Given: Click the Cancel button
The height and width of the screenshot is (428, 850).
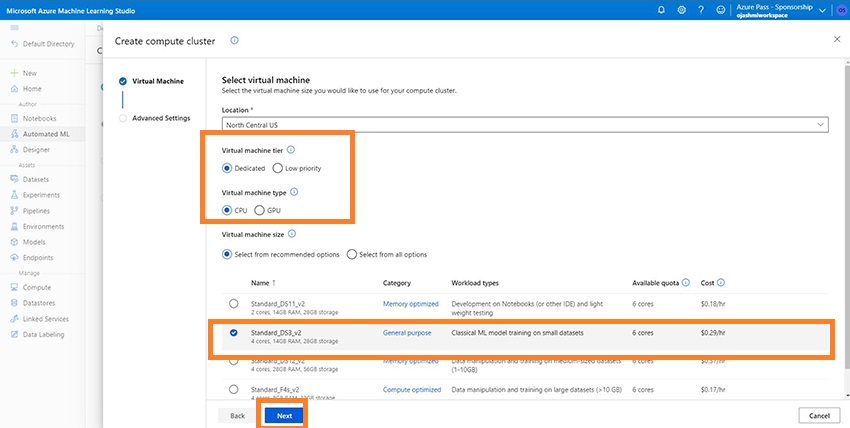Looking at the screenshot, I should pyautogui.click(x=818, y=415).
